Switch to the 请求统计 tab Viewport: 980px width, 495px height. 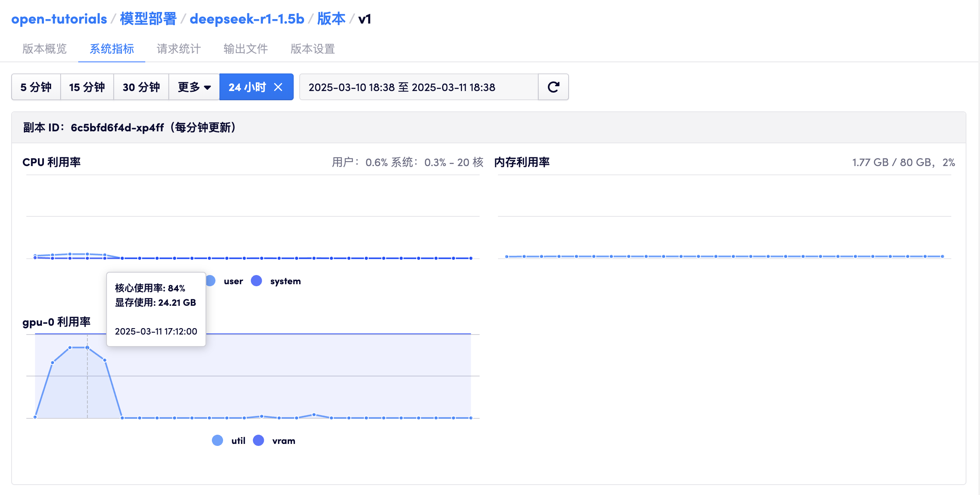(178, 49)
